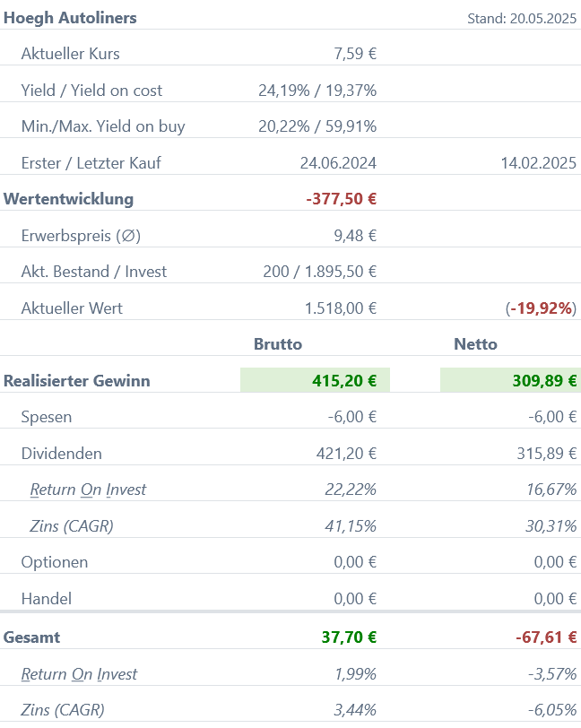581x728 pixels.
Task: Click the first purchase date 24.06.2024
Action: 338,163
